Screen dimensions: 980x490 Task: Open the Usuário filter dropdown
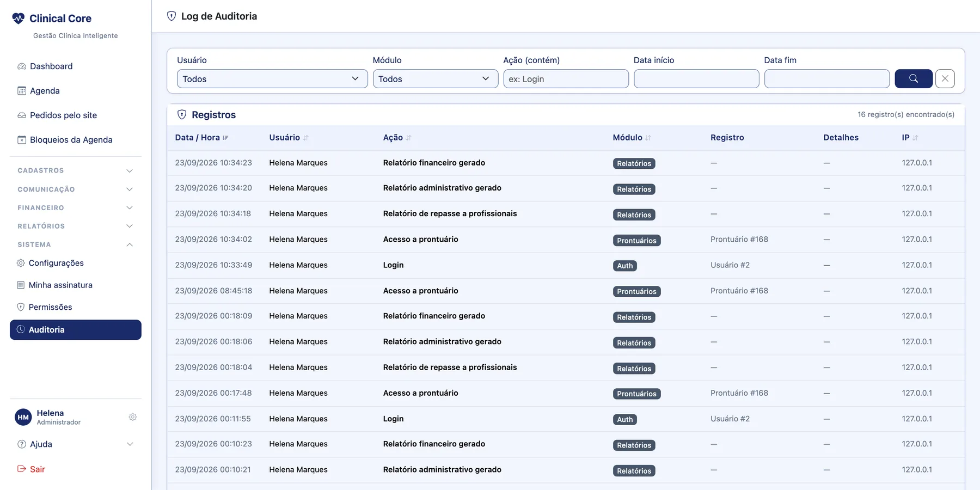point(272,78)
